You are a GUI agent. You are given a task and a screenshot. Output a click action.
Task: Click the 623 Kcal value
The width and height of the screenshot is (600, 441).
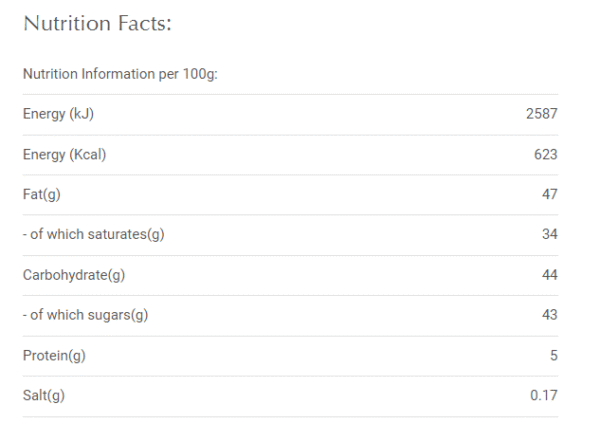click(x=545, y=155)
